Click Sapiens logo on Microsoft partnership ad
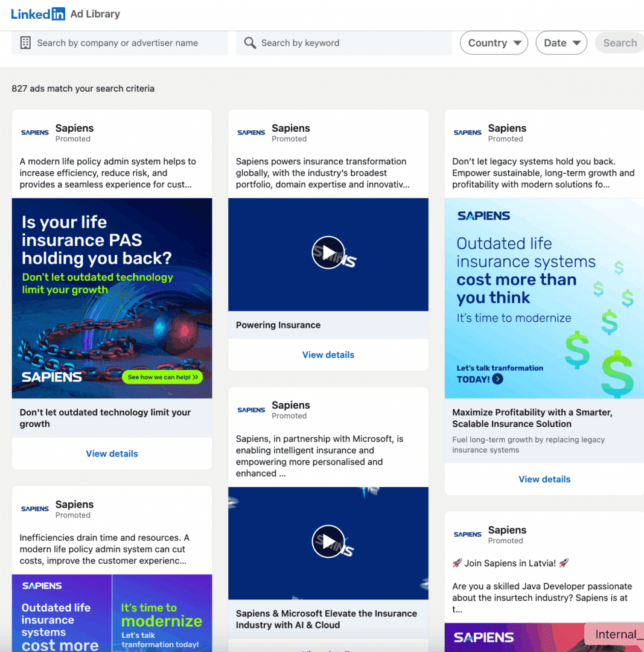This screenshot has height=652, width=644. pyautogui.click(x=251, y=410)
